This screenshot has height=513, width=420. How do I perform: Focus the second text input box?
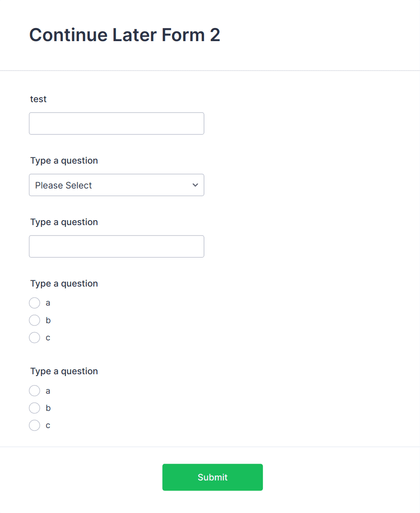point(117,246)
